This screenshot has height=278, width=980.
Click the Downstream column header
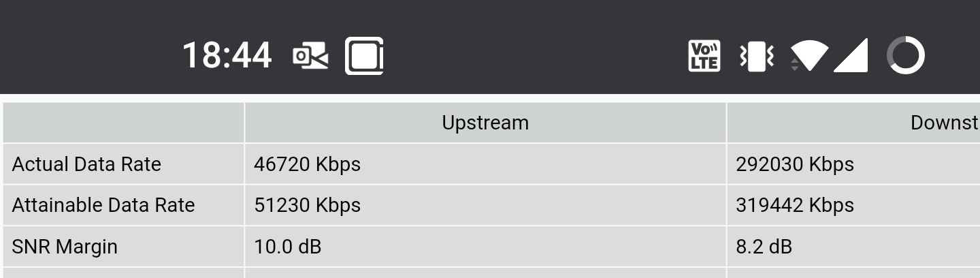click(945, 123)
